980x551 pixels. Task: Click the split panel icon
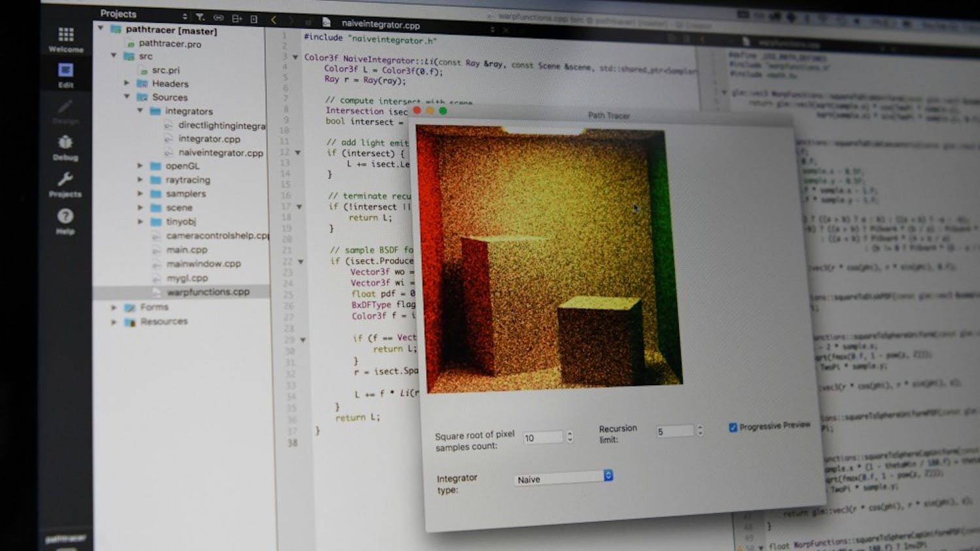237,19
